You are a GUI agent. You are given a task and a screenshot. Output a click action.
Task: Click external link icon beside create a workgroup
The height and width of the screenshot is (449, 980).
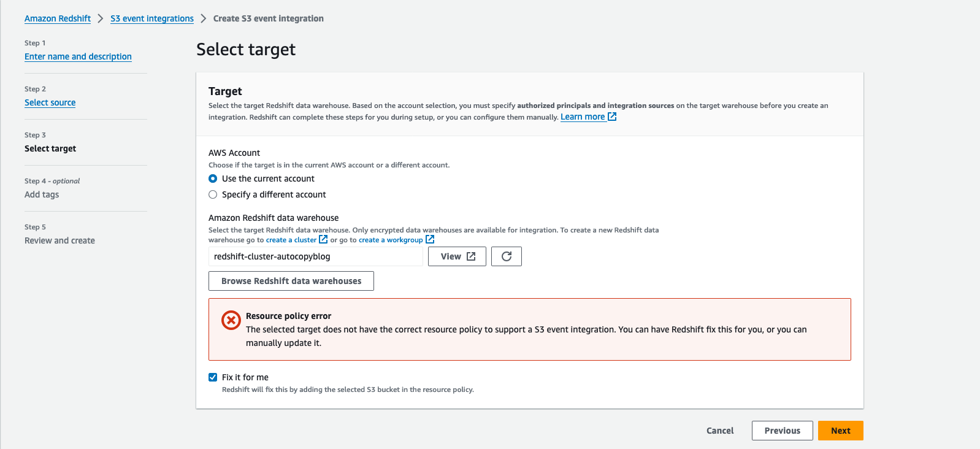pyautogui.click(x=430, y=239)
